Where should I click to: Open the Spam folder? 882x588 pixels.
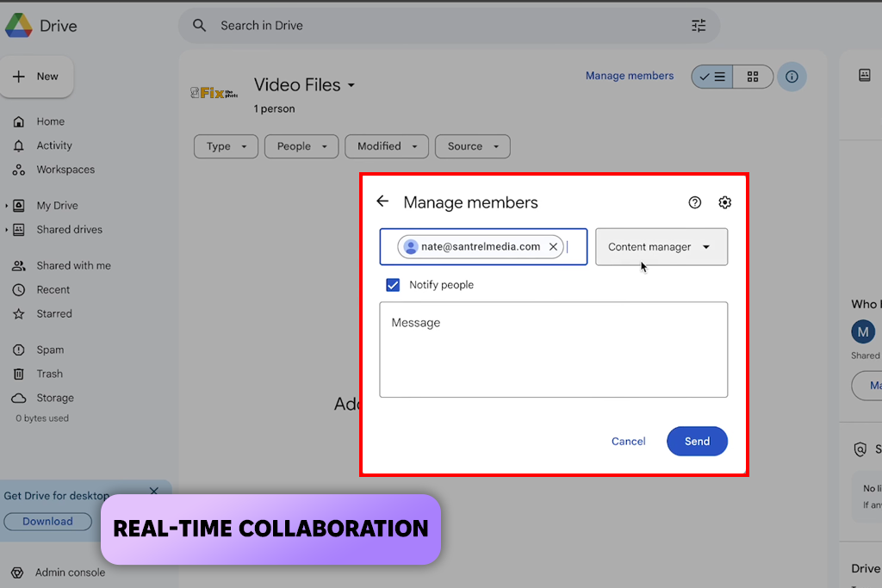50,350
